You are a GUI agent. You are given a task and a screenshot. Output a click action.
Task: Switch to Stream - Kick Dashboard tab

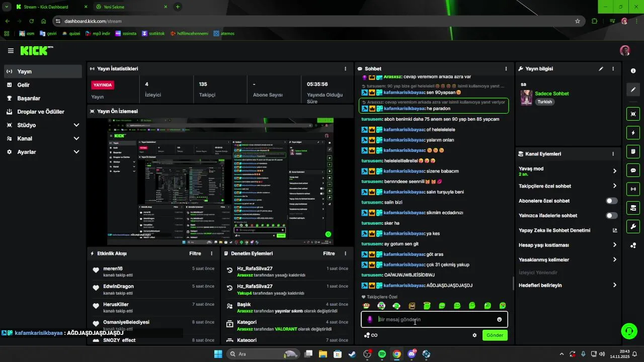52,7
